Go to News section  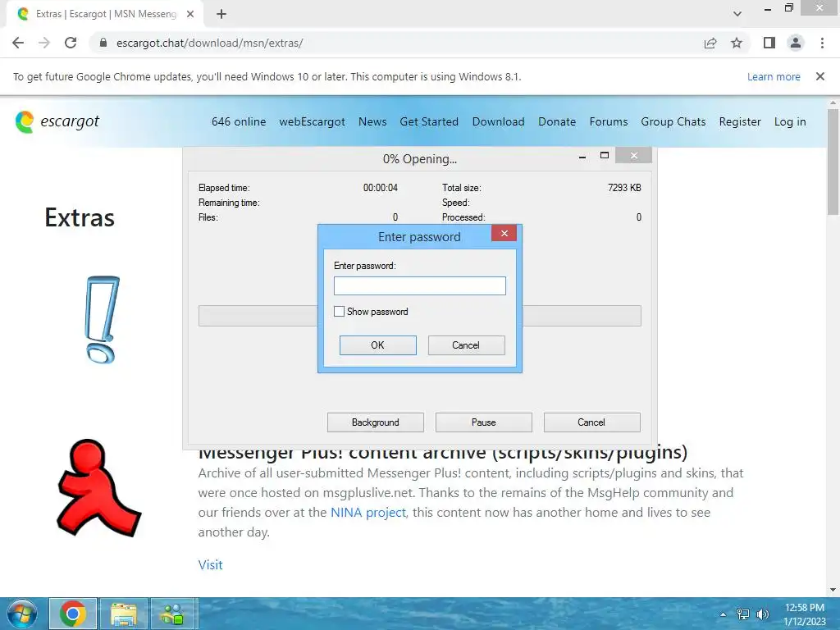[372, 121]
